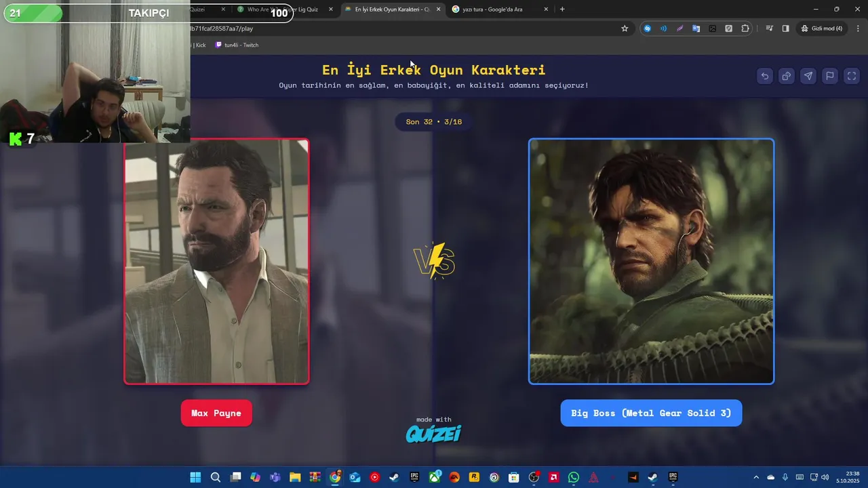Click the image extension icon in toolbar

712,28
